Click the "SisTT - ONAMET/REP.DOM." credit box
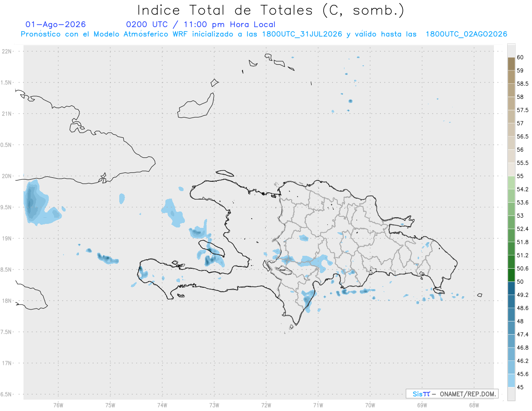Screen dimensions: 532x411 click(x=452, y=394)
